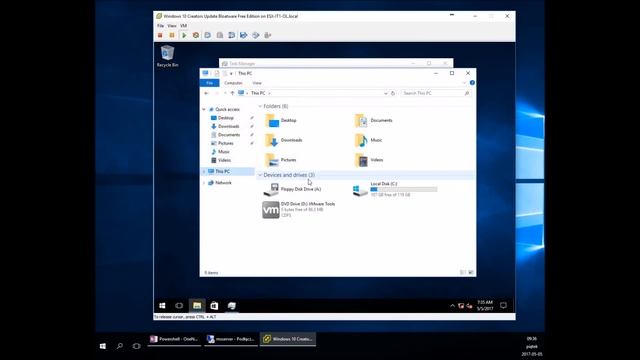Click File Explorer on the guest taskbar

[x=197, y=306]
